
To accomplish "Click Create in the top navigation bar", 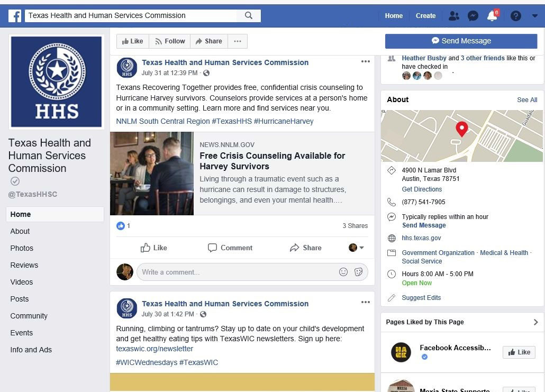I will click(x=425, y=16).
